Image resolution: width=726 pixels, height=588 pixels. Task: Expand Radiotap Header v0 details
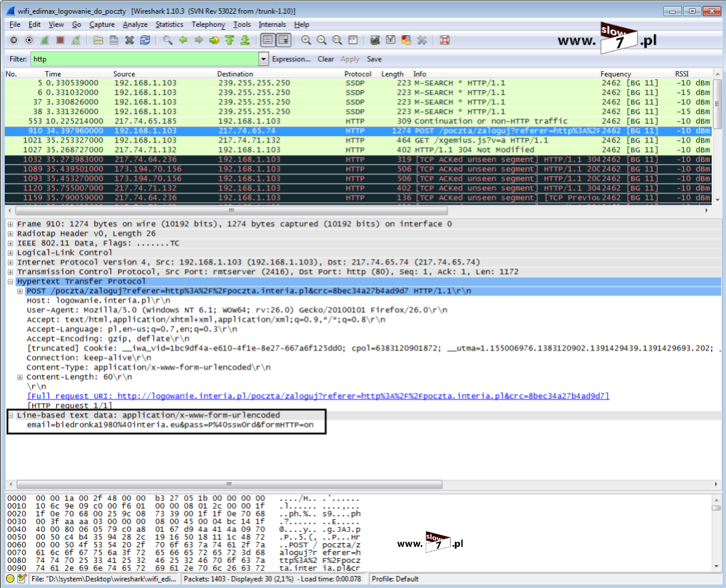click(x=11, y=234)
